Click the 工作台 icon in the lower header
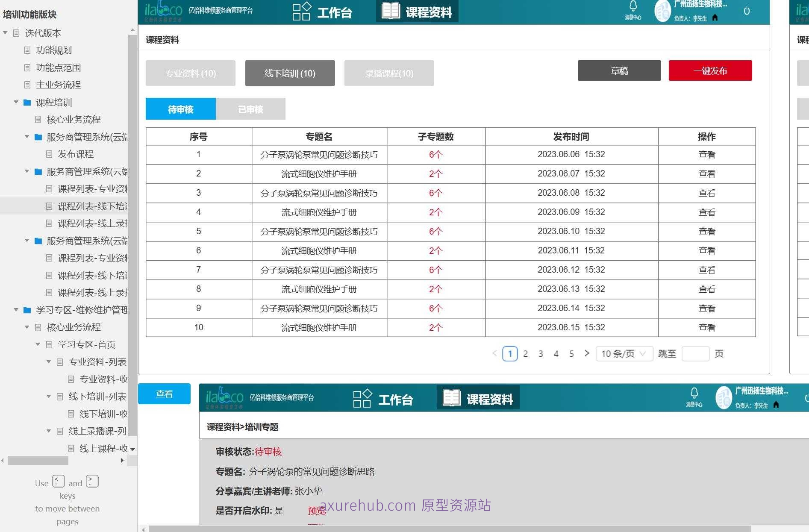The height and width of the screenshot is (532, 809). point(362,397)
